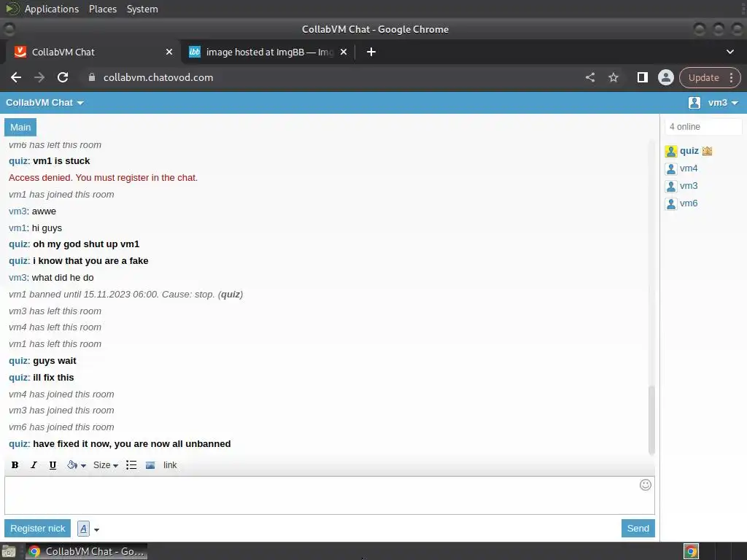The image size is (747, 560).
Task: Select user quiz in online list
Action: pyautogui.click(x=689, y=151)
